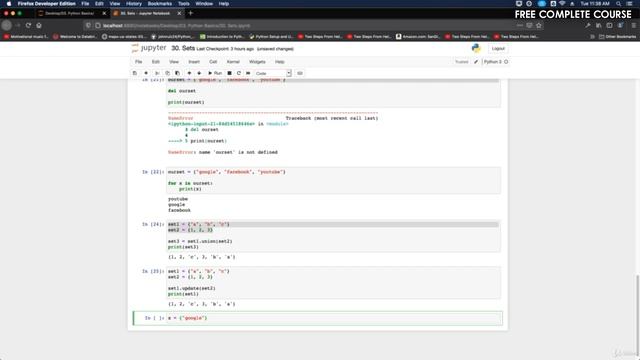
Task: Click the Wi-Fi status icon
Action: [562, 4]
